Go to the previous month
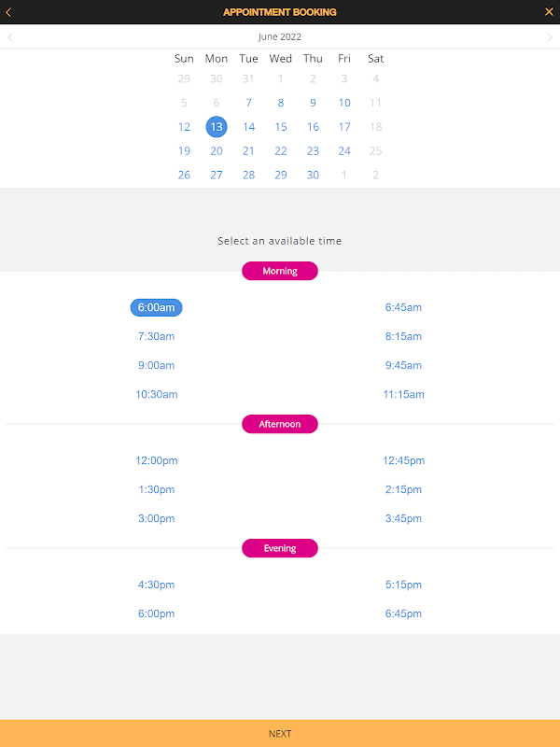The image size is (560, 747). 10,37
